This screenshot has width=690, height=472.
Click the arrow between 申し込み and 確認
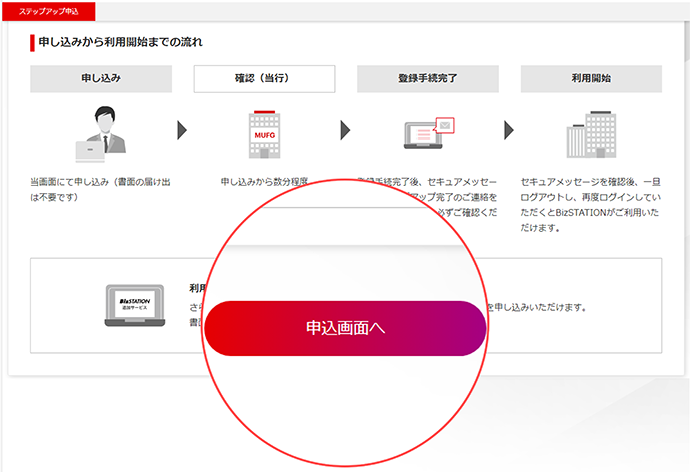182,130
